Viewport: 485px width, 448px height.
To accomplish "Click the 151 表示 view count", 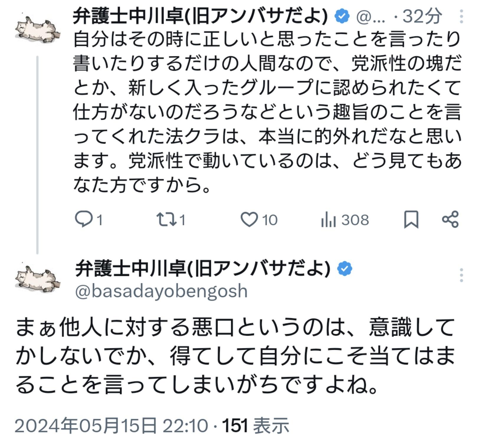I will pyautogui.click(x=255, y=426).
